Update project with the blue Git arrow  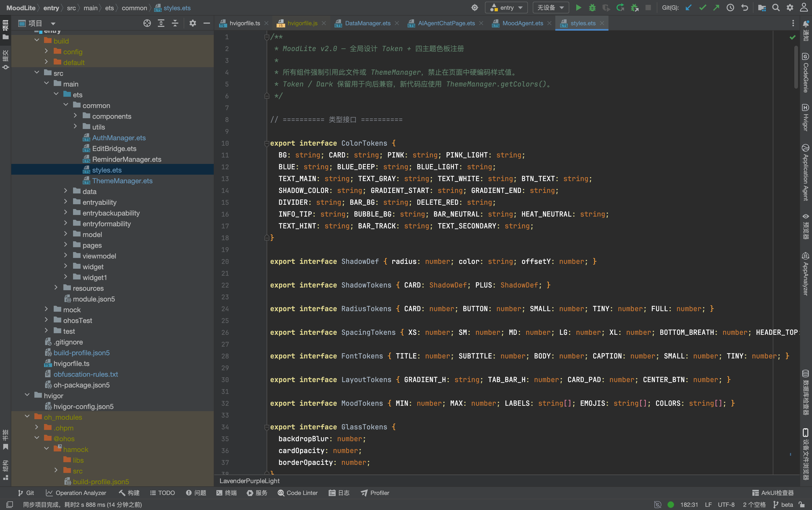pos(688,8)
